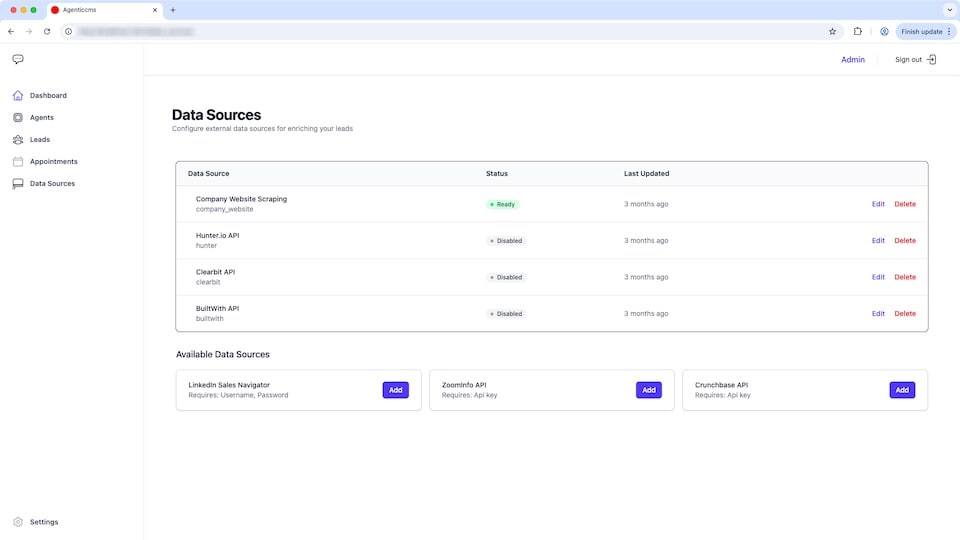Select the Leads people icon
The image size is (960, 540).
(x=18, y=140)
